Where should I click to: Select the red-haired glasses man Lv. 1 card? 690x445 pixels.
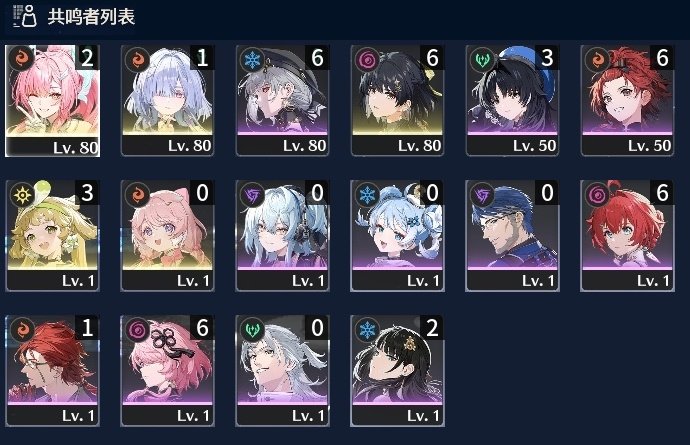click(x=52, y=371)
